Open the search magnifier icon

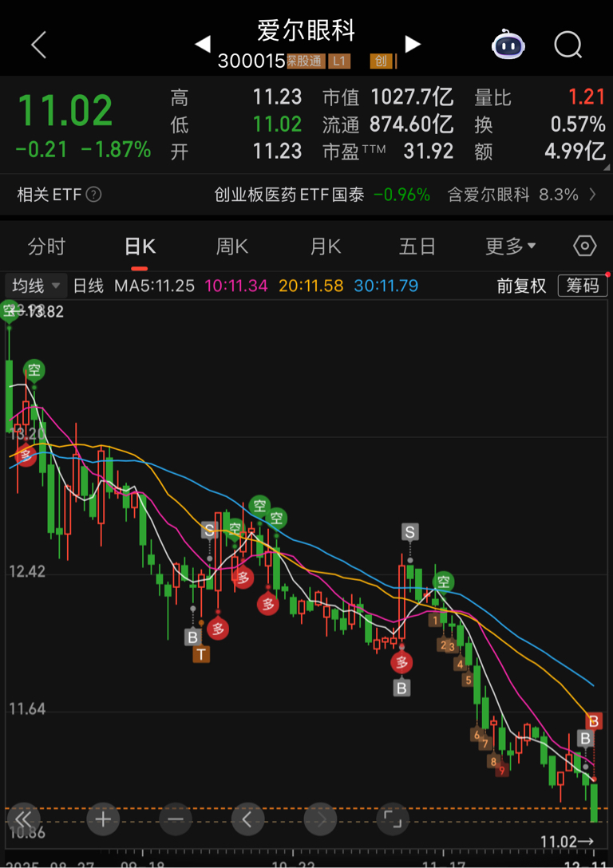(x=568, y=45)
